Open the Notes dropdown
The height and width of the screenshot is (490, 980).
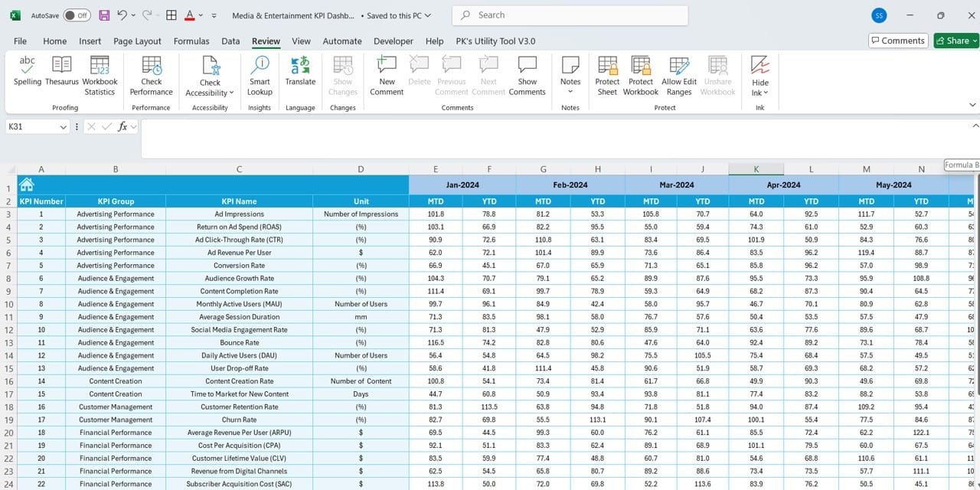[x=570, y=74]
